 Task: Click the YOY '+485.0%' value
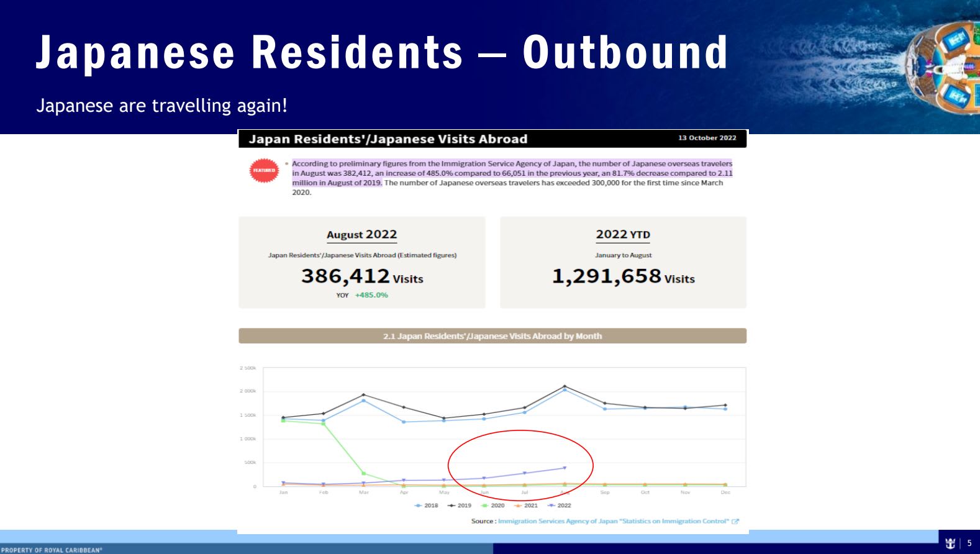tap(371, 295)
